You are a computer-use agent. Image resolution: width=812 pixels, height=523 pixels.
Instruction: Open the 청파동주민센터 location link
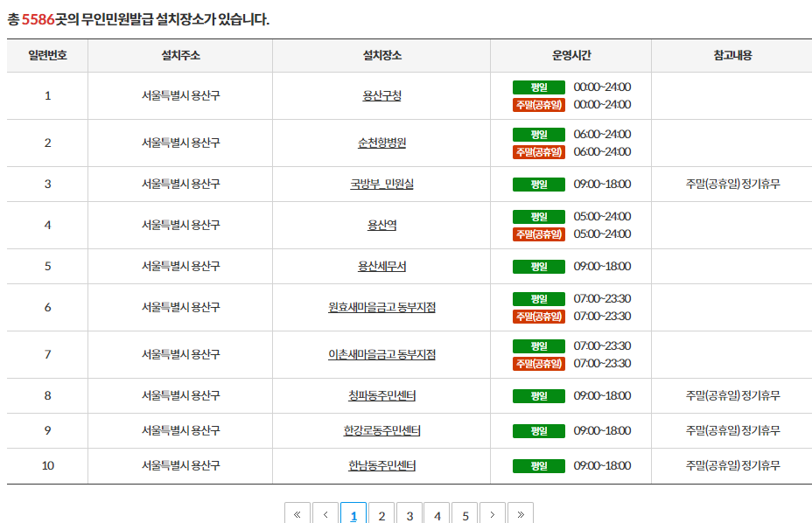[x=381, y=395]
